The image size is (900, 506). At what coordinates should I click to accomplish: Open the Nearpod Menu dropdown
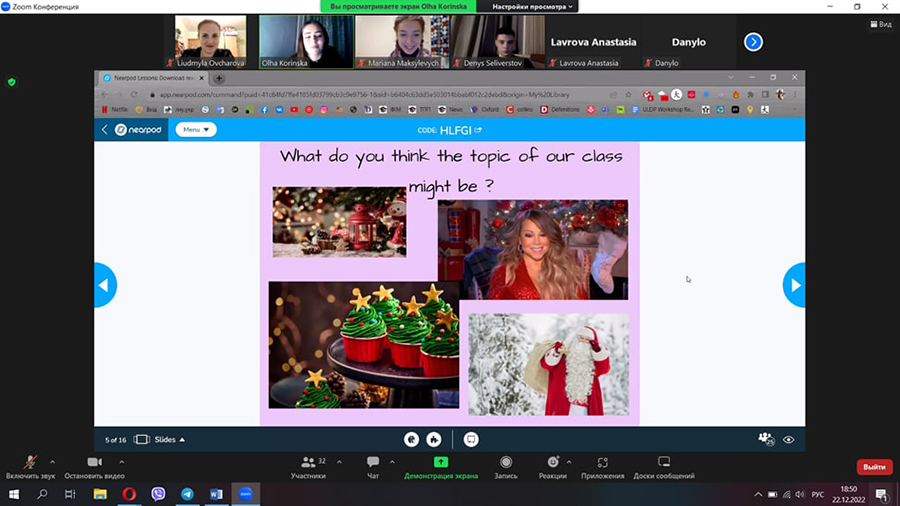(196, 130)
